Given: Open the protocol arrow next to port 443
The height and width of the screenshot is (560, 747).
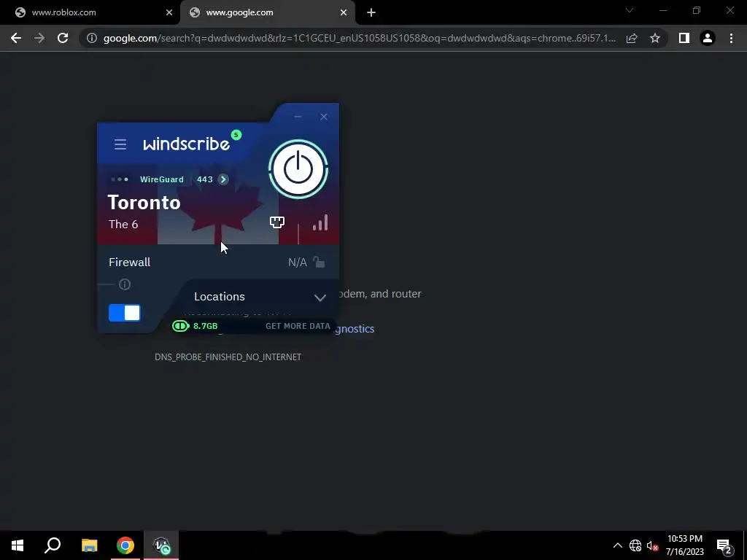Looking at the screenshot, I should [x=223, y=179].
